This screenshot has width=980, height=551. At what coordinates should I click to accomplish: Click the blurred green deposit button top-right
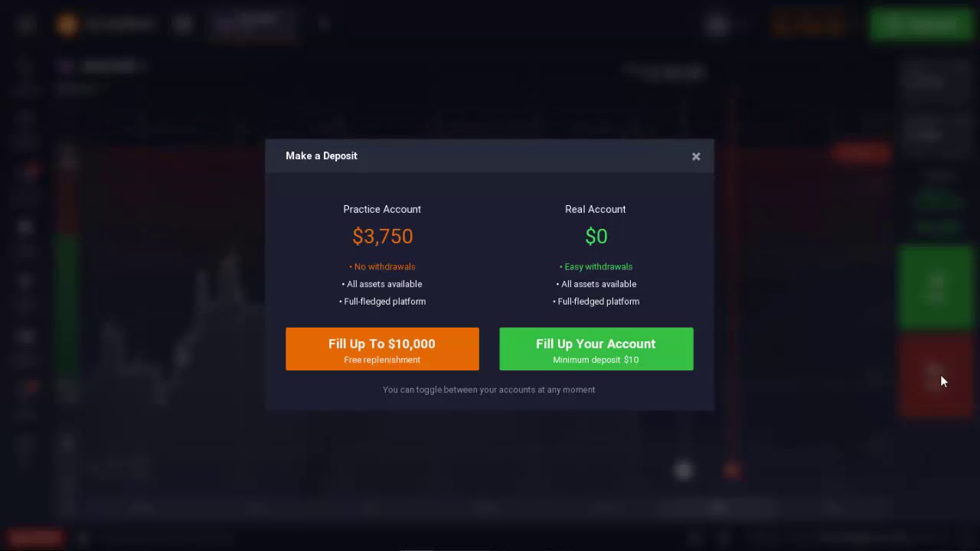click(922, 24)
